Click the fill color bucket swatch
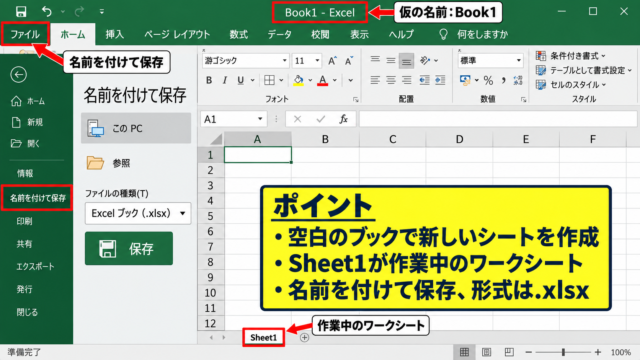The width and height of the screenshot is (640, 360). pyautogui.click(x=298, y=80)
